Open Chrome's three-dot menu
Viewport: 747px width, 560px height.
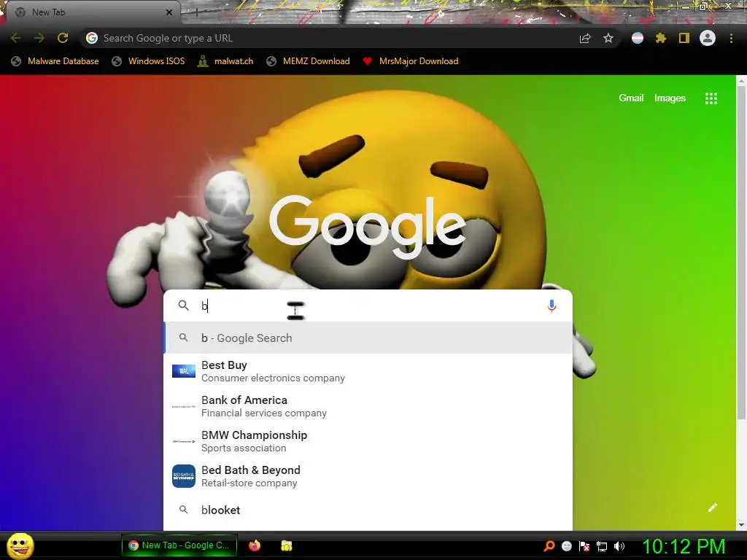pos(731,38)
